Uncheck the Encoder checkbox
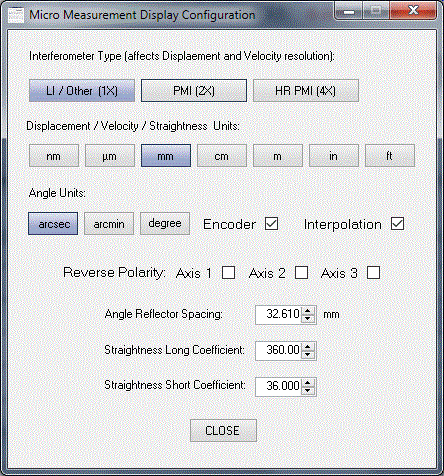The image size is (444, 476). click(x=271, y=224)
